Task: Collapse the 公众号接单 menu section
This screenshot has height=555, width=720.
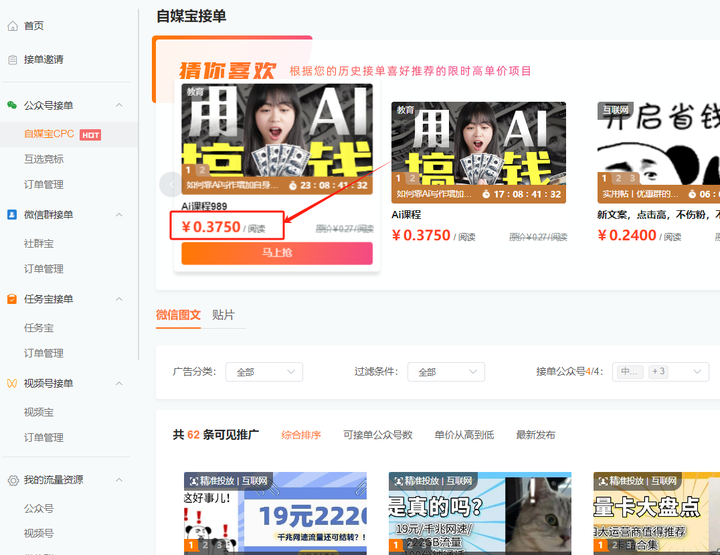Action: 119,105
